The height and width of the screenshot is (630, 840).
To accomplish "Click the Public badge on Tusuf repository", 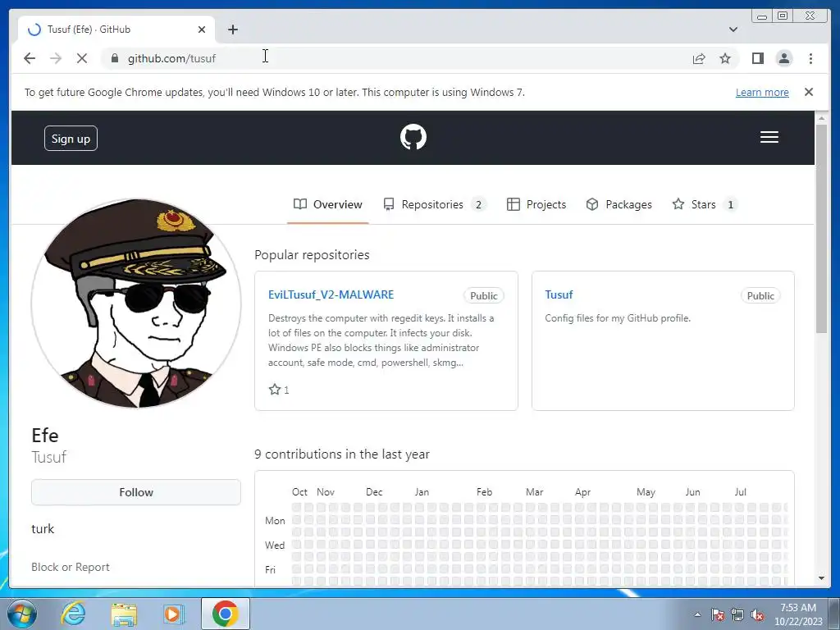I will (760, 295).
